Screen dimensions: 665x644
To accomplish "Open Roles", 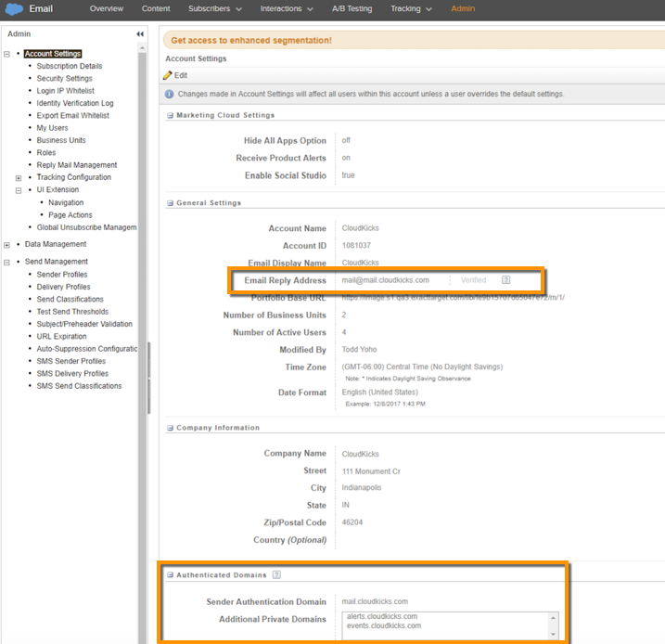I will (46, 152).
